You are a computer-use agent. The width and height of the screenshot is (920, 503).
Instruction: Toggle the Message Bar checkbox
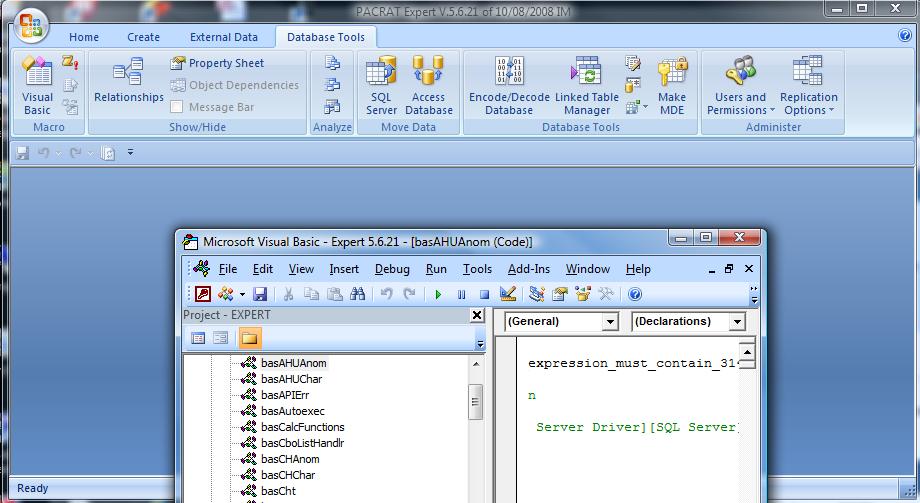tap(176, 107)
